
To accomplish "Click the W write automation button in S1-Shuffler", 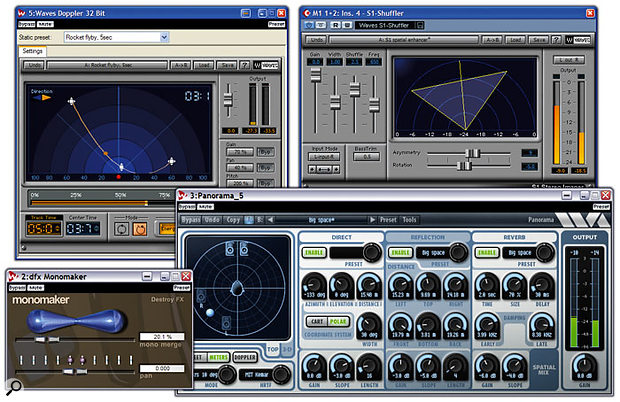I will point(347,25).
